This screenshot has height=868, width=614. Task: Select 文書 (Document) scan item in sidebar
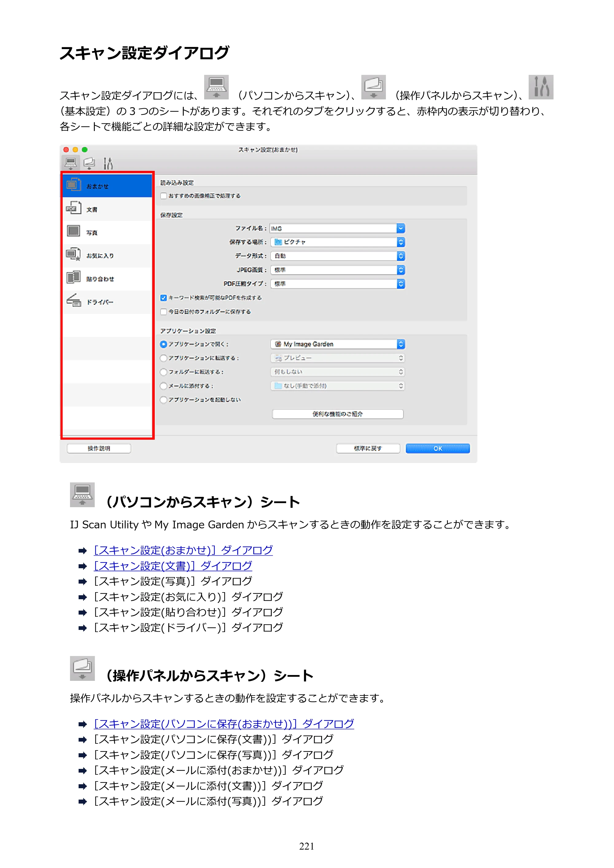click(x=107, y=209)
